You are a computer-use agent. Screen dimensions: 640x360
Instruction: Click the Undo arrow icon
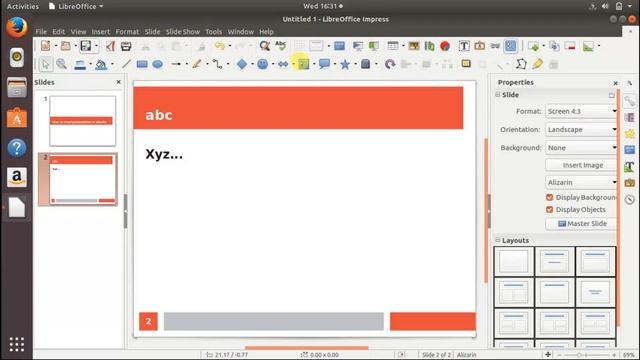(x=220, y=46)
